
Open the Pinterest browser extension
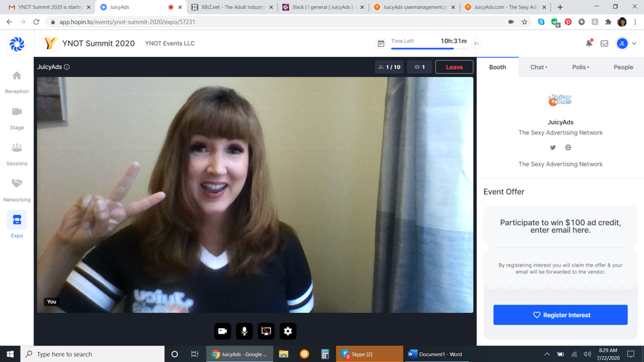[x=568, y=22]
